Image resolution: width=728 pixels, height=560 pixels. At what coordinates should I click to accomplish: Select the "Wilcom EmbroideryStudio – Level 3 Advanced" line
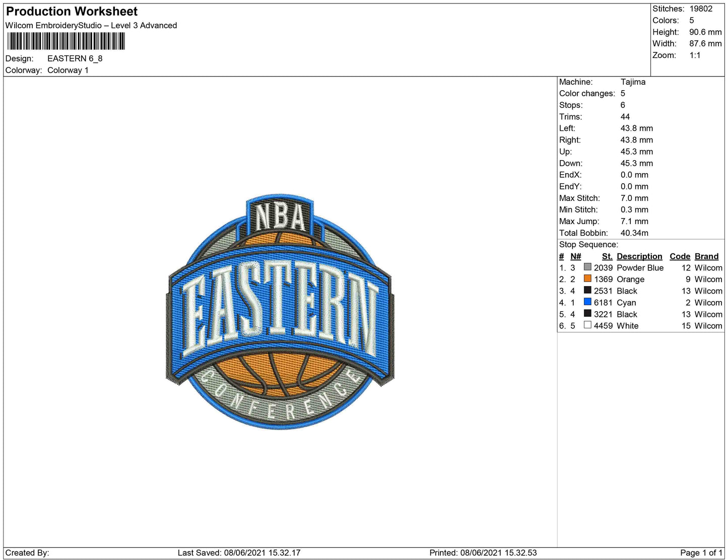tap(91, 25)
